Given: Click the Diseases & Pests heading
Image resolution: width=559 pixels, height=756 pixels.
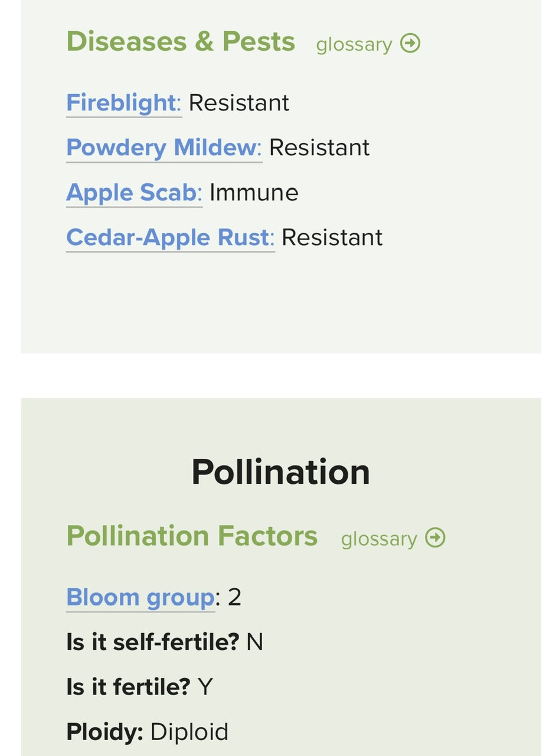Looking at the screenshot, I should click(181, 41).
